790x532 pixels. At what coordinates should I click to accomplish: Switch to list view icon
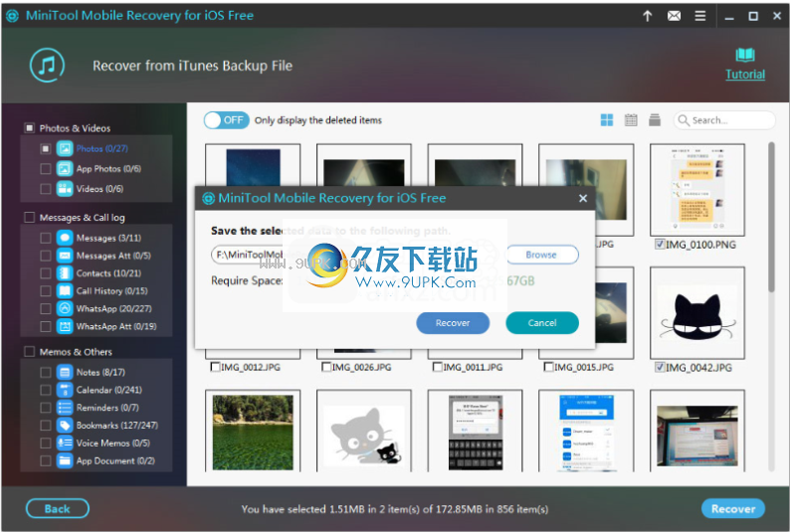pos(655,119)
